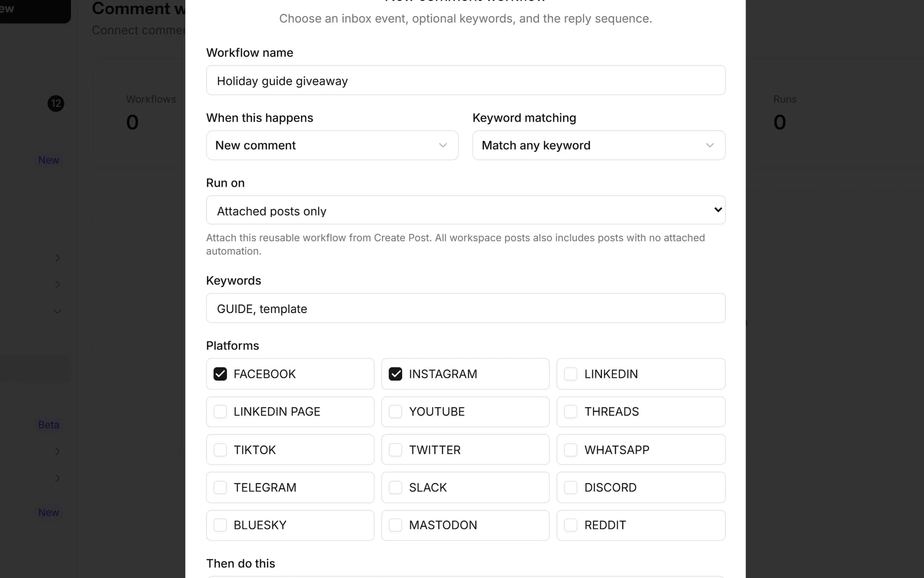Screen dimensions: 924x578
Task: Enable the YouTube platform checkbox
Action: pos(395,412)
